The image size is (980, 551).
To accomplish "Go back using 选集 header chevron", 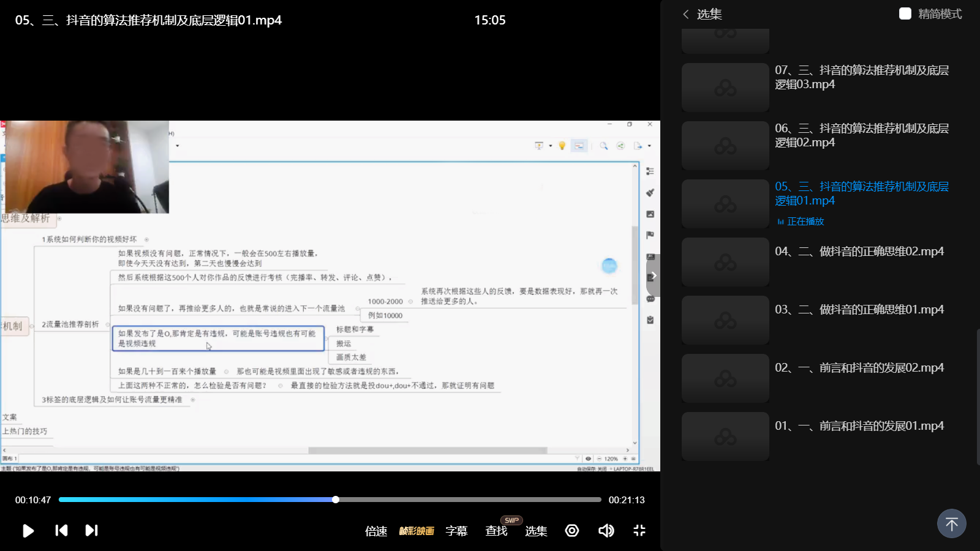I will pos(686,14).
